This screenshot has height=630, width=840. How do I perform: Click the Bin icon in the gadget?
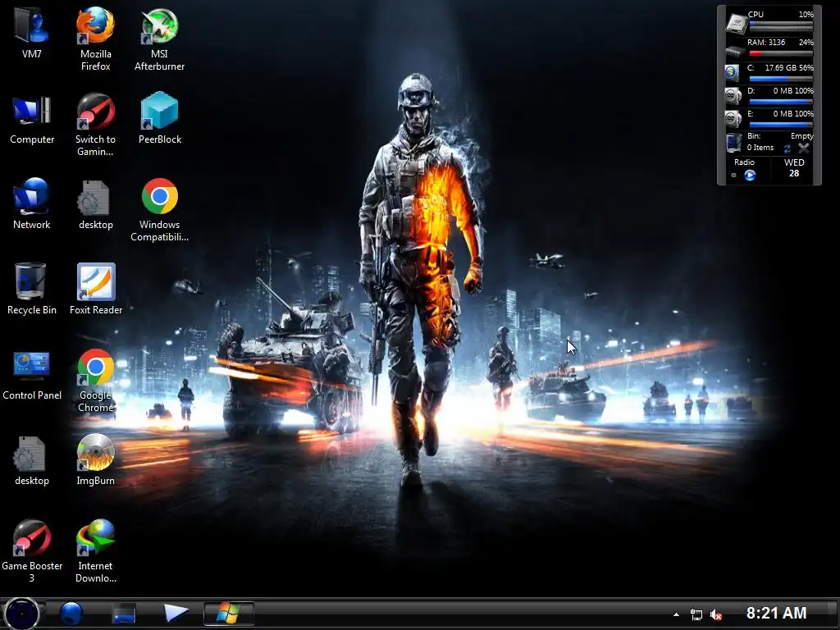tap(733, 143)
